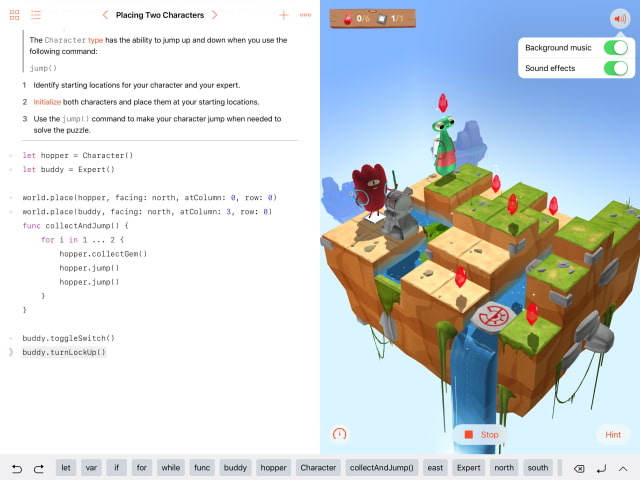Tap the switch counter on wooden sign
This screenshot has height=480, width=640.
click(x=390, y=18)
